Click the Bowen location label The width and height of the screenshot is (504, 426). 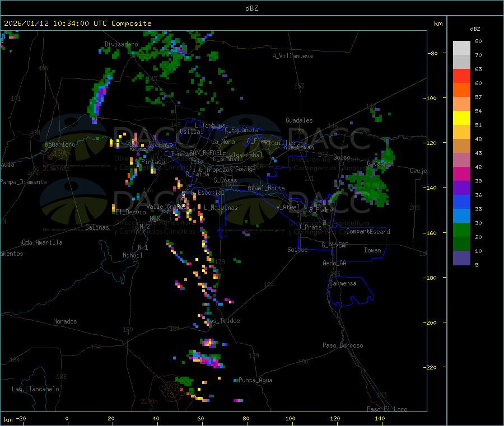372,250
